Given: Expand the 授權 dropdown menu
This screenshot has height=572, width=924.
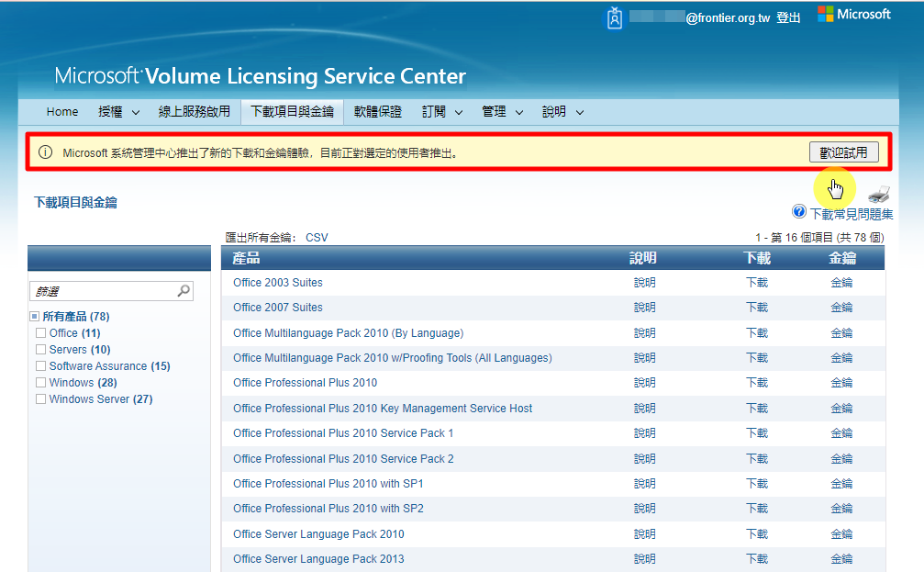Looking at the screenshot, I should click(x=118, y=112).
